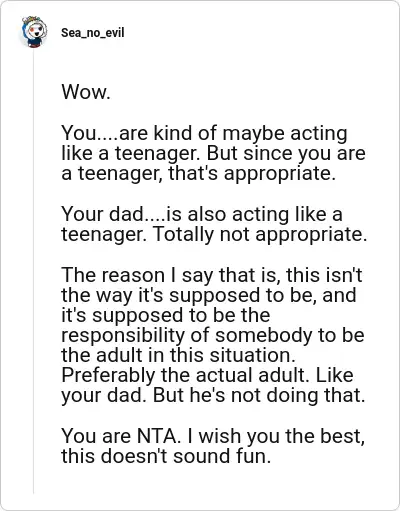
Task: Open the Sea_no_evil user profile link
Action: (x=93, y=33)
